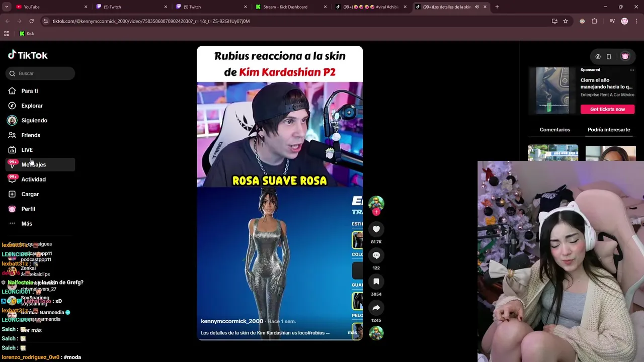Switch to YouTube browser tab
The height and width of the screenshot is (362, 644).
point(48,7)
